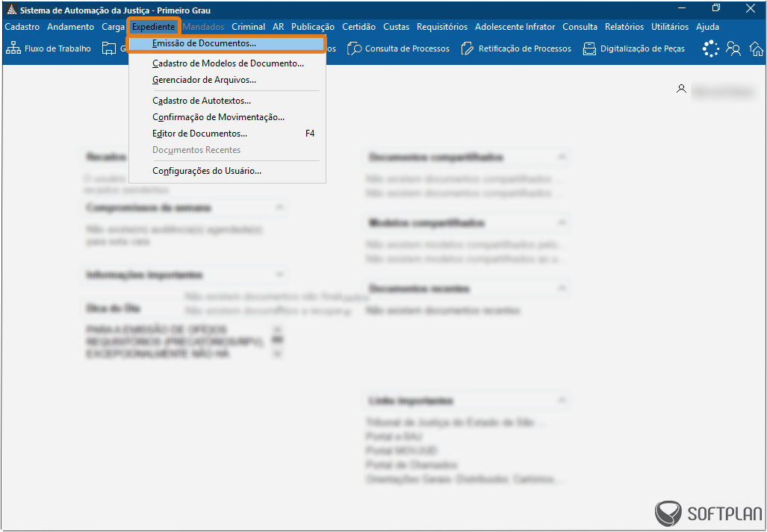
Task: Open the Ajuda menu
Action: pyautogui.click(x=707, y=27)
